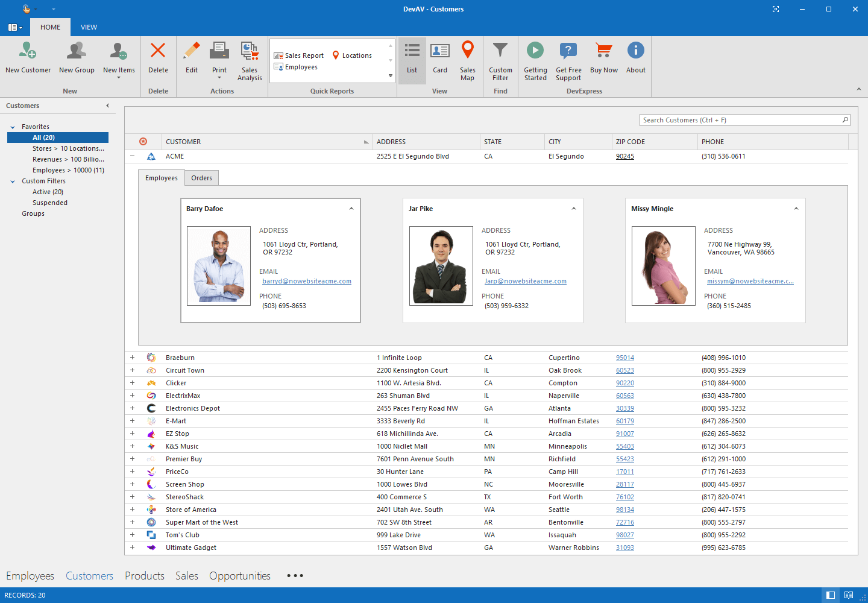Click Barry Dafoe's email address link

(x=306, y=281)
